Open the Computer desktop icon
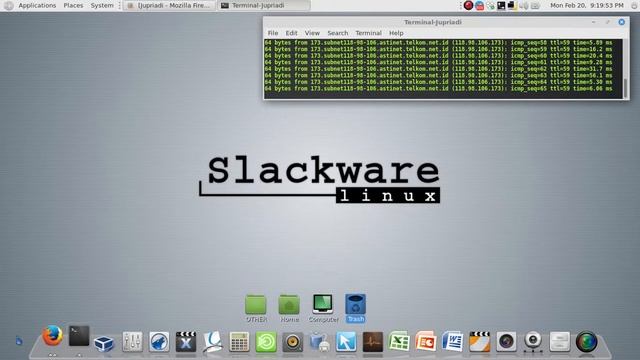Image resolution: width=640 pixels, height=360 pixels. coord(323,309)
